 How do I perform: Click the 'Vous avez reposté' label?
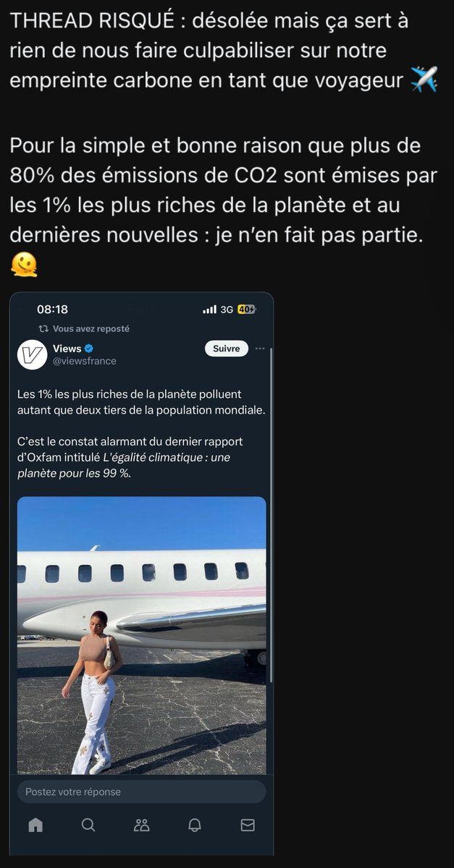(91, 328)
